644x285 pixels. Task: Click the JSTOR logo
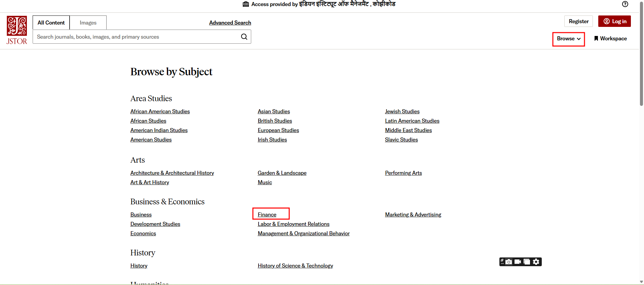16,30
